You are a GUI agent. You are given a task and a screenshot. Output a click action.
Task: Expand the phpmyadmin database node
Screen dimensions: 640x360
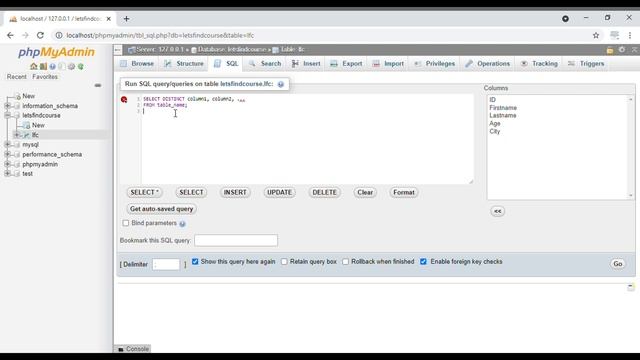pos(7,164)
